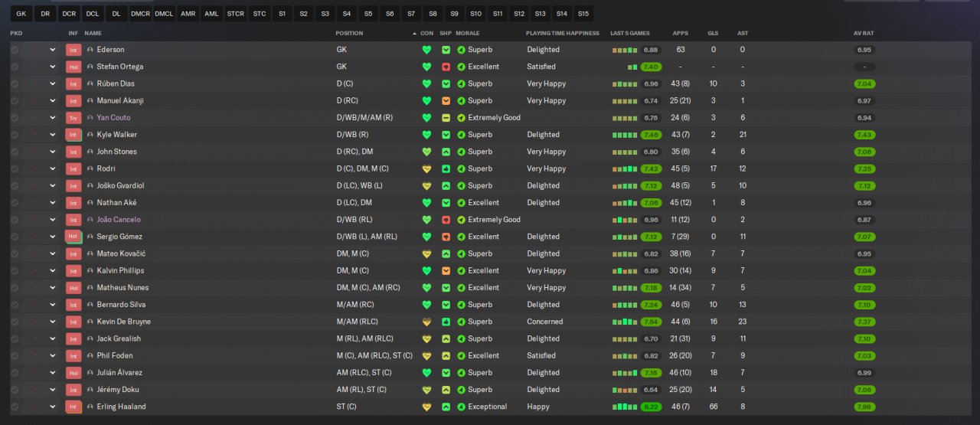The image size is (980, 425).
Task: Open the position dropdown arrow for Jack Grealish
Action: tap(53, 338)
